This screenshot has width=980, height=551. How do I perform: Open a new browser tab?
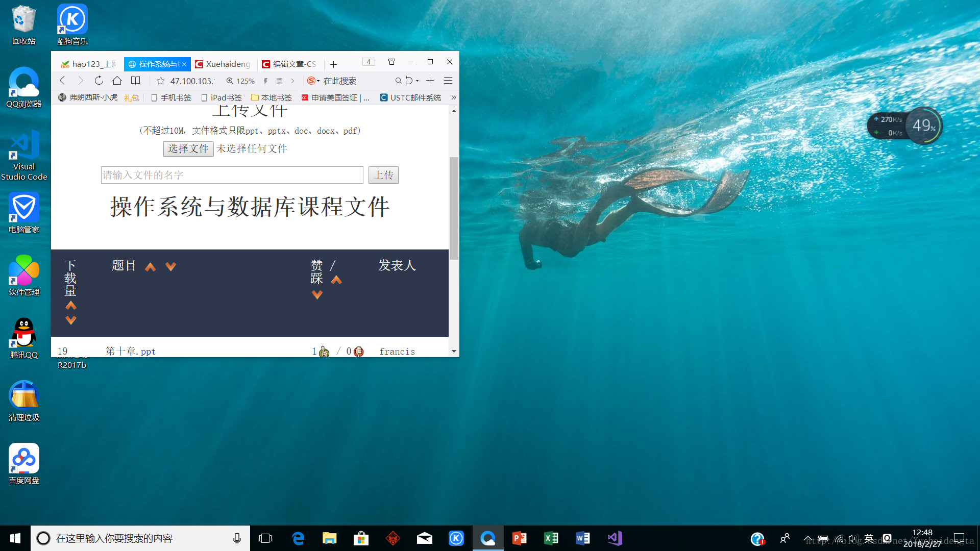[333, 64]
